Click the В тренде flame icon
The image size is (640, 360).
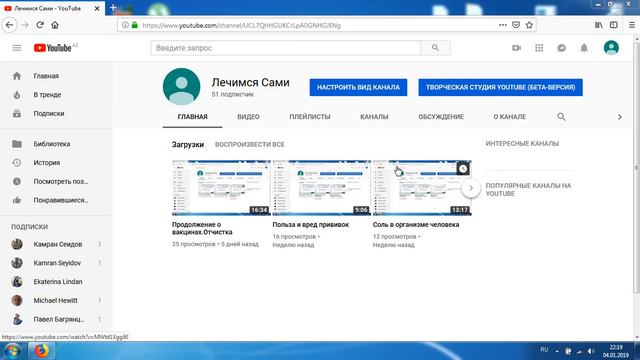pyautogui.click(x=17, y=95)
